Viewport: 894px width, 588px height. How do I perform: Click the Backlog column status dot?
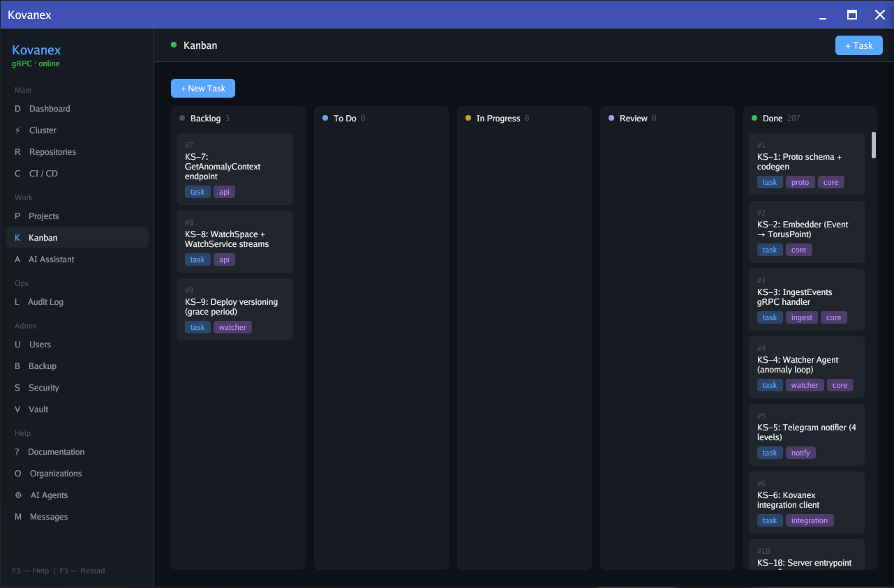point(182,118)
